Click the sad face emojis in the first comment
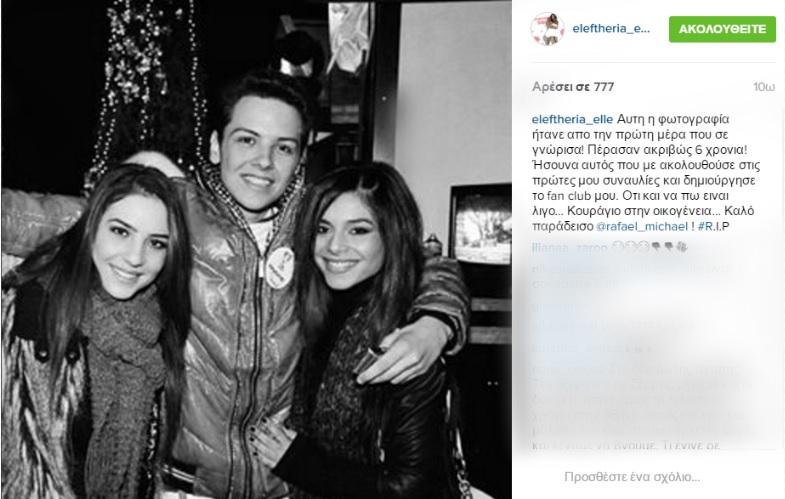Image resolution: width=785 pixels, height=499 pixels. (x=631, y=247)
